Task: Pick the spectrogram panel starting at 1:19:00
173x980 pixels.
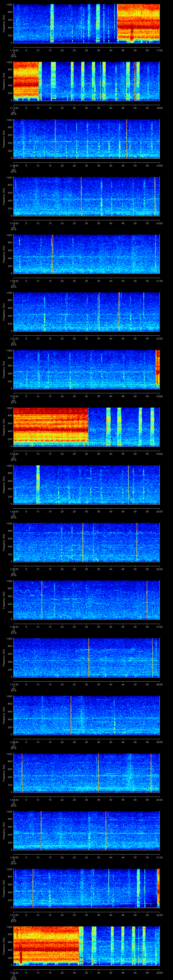Action: pos(86,196)
